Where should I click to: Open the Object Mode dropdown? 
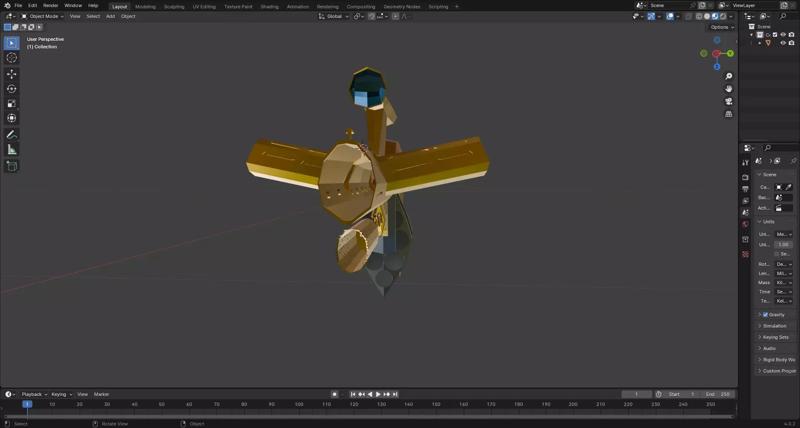point(42,16)
